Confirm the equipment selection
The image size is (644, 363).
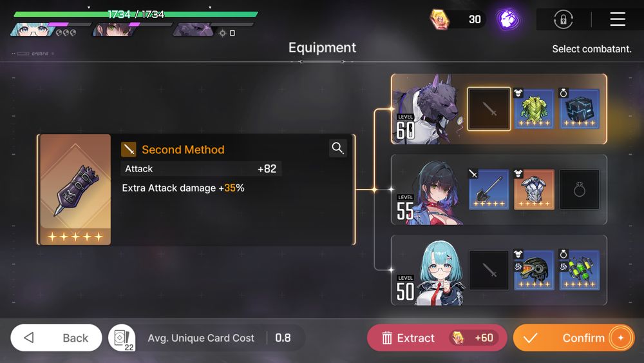click(574, 338)
